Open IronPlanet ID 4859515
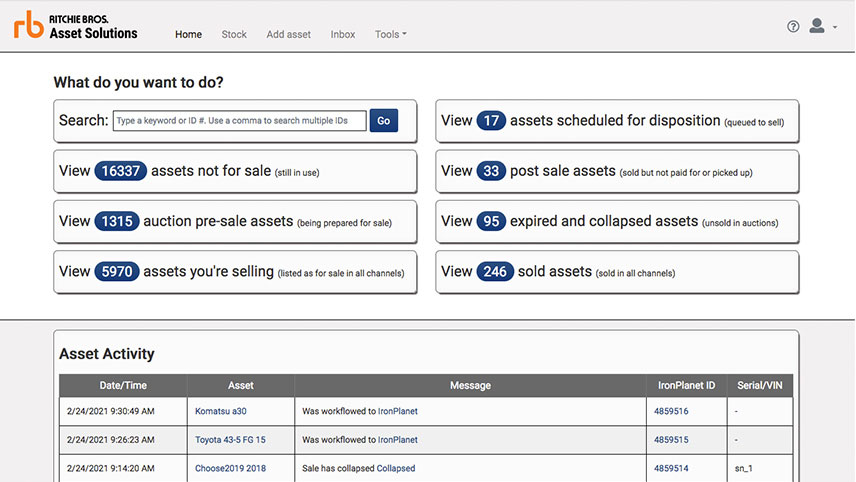Viewport: 856px width, 482px height. click(x=671, y=439)
